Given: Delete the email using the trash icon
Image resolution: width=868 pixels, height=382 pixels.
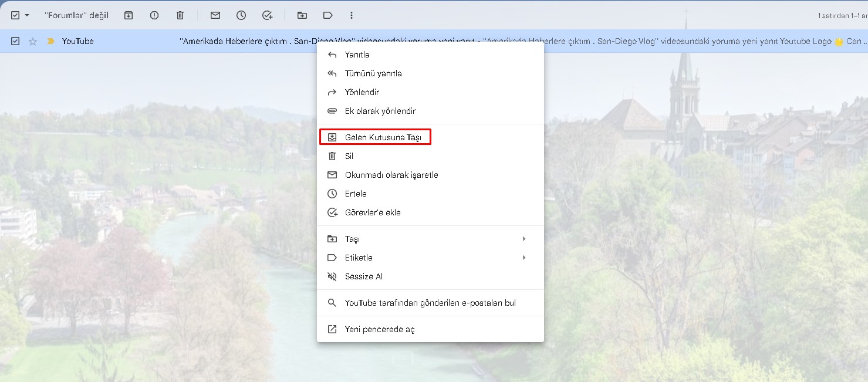Looking at the screenshot, I should click(180, 15).
